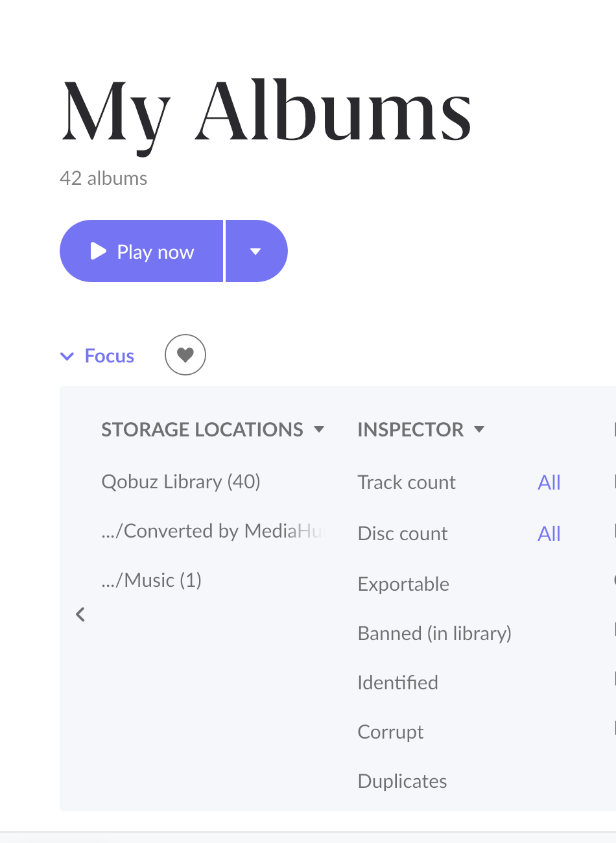616x843 pixels.
Task: Click the heart favorites filter icon
Action: pyautogui.click(x=185, y=355)
